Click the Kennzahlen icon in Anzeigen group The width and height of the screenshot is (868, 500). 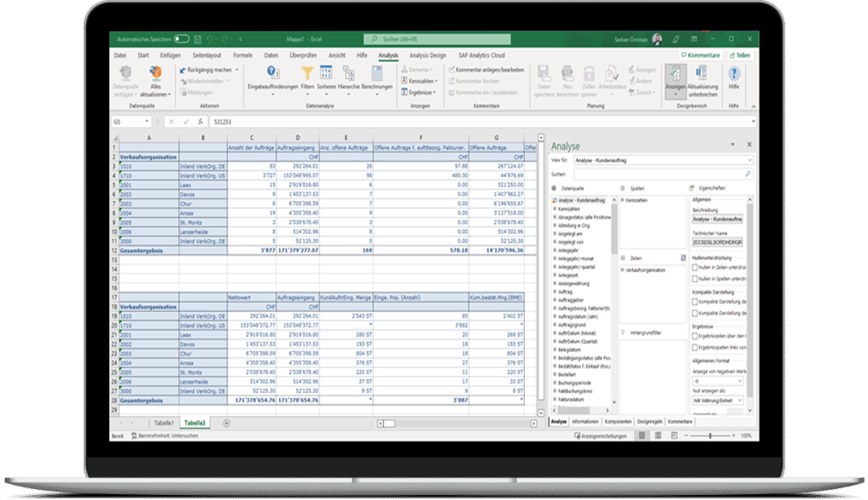pyautogui.click(x=404, y=81)
